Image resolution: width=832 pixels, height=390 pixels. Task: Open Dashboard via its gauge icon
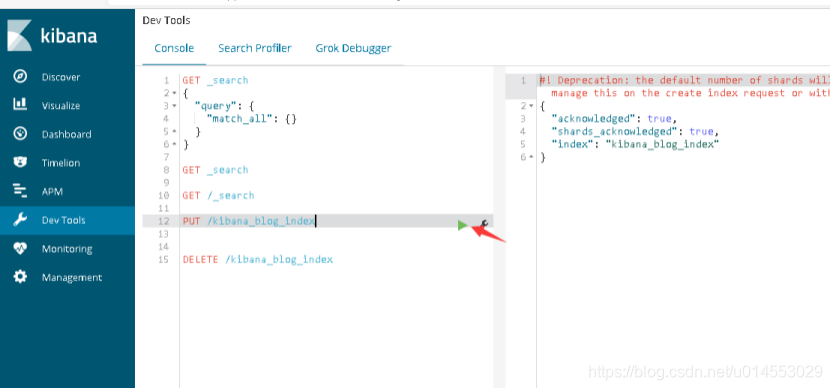pos(20,134)
